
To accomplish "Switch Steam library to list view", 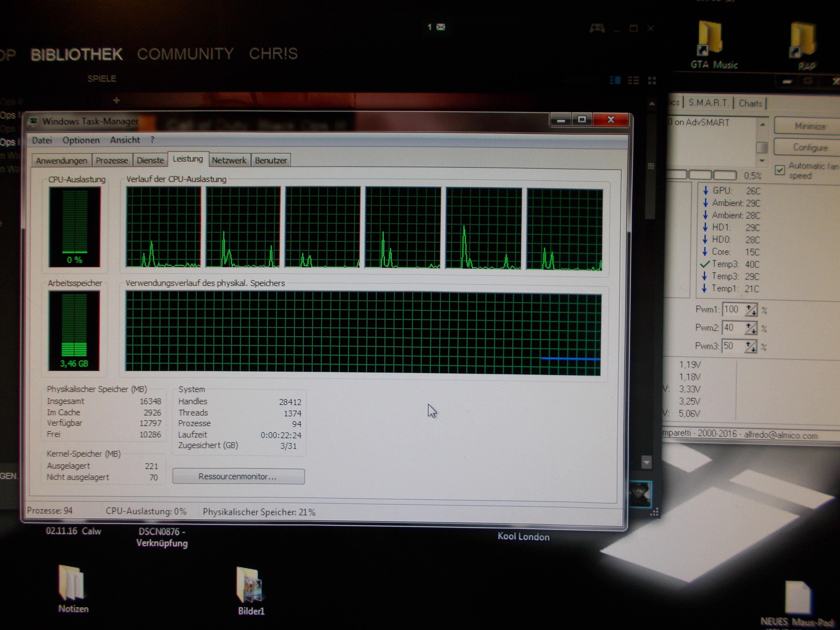I will [633, 80].
